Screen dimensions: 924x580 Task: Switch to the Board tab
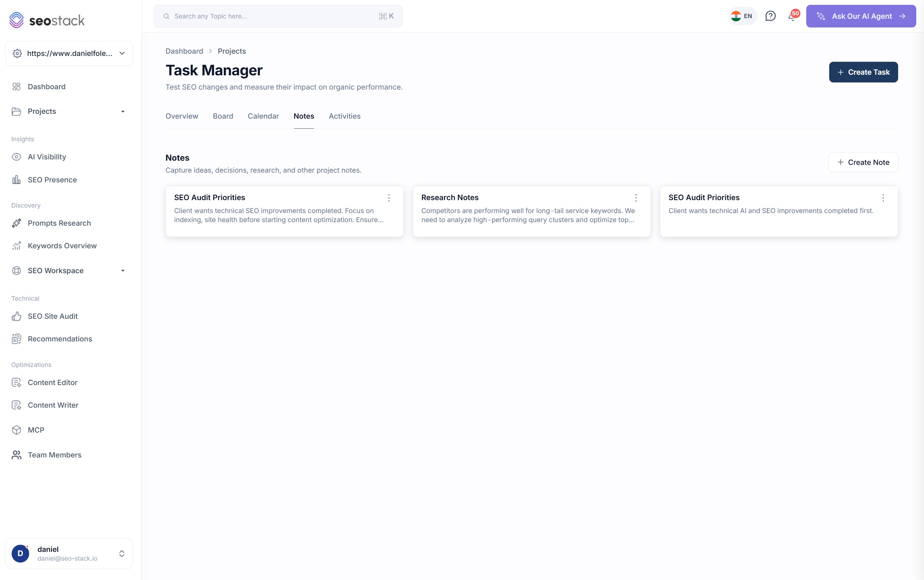[223, 116]
